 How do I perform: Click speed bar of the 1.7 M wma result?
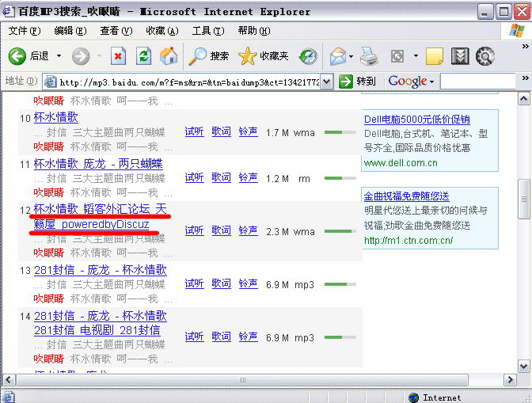tap(340, 132)
